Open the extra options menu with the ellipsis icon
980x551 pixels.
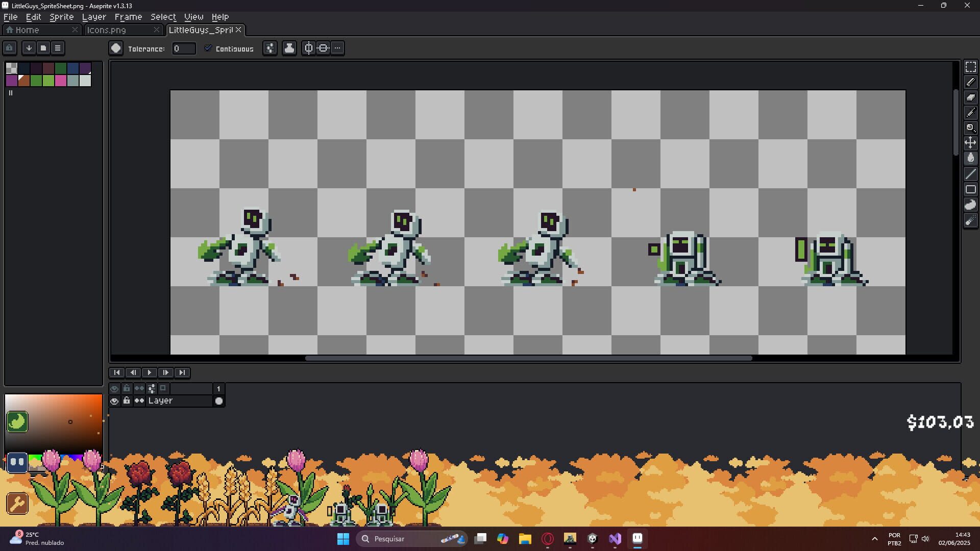pos(337,48)
